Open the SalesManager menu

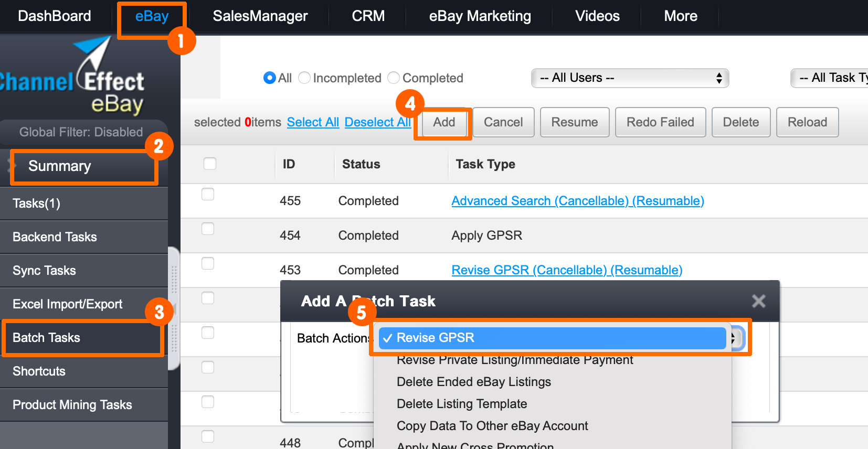(x=260, y=16)
